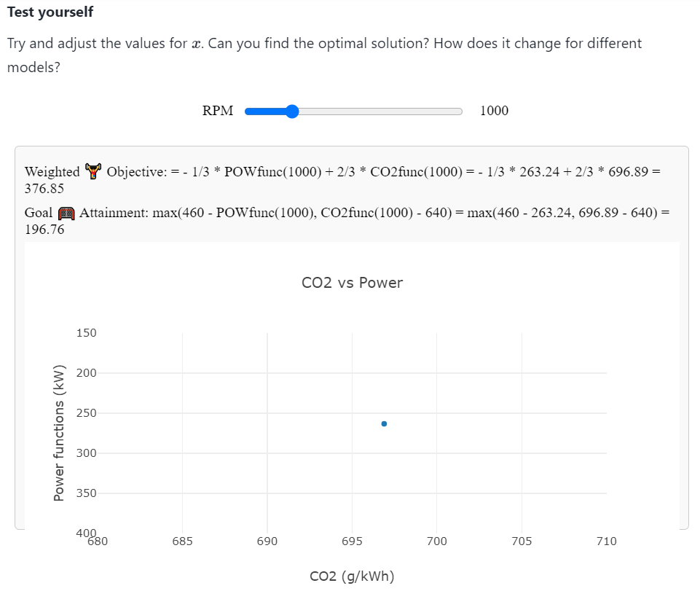This screenshot has height=591, width=700.
Task: Click the 'Test yourself' heading
Action: (50, 13)
